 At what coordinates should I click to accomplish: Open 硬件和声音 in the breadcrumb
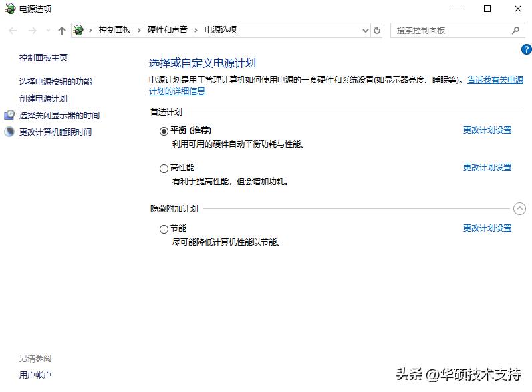pyautogui.click(x=168, y=30)
